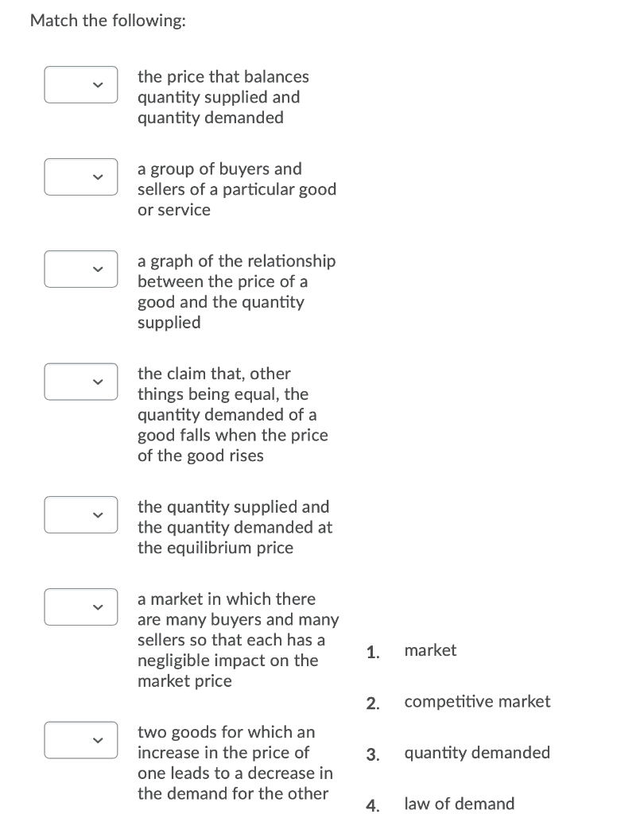Select the answer option 'quantity demanded'

(x=477, y=752)
